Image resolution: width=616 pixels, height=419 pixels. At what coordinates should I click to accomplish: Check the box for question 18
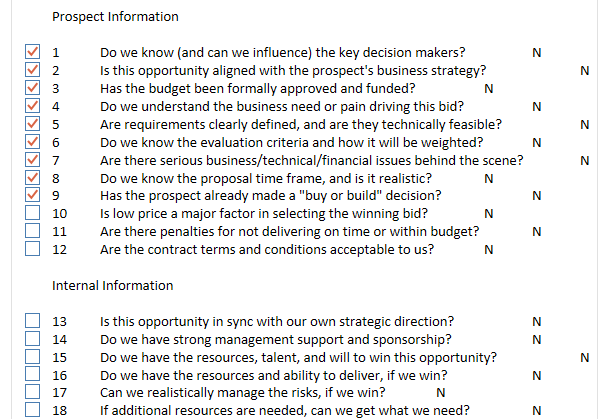coord(33,410)
